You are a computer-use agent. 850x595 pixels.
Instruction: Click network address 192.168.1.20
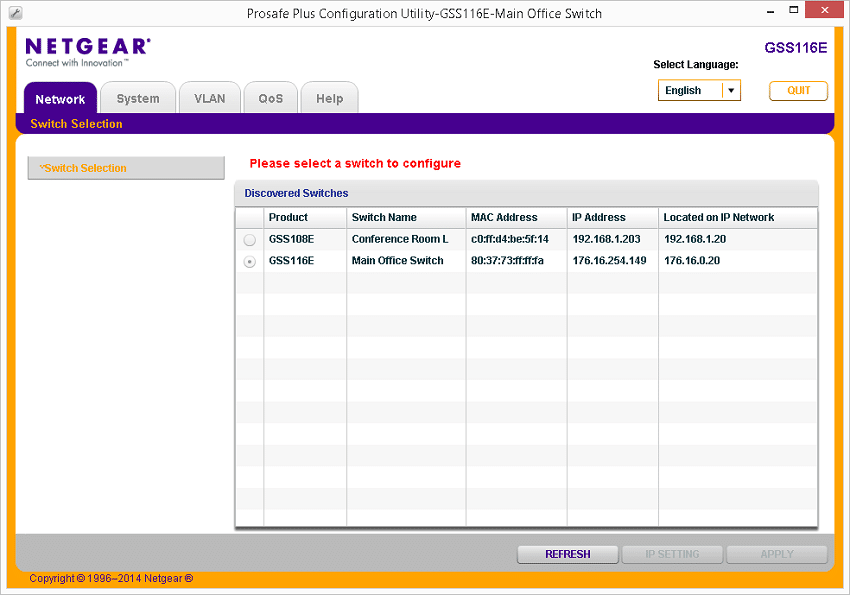click(x=695, y=239)
